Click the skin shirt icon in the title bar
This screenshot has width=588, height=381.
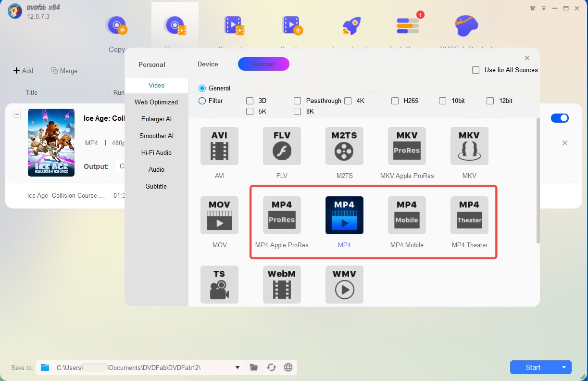(532, 8)
